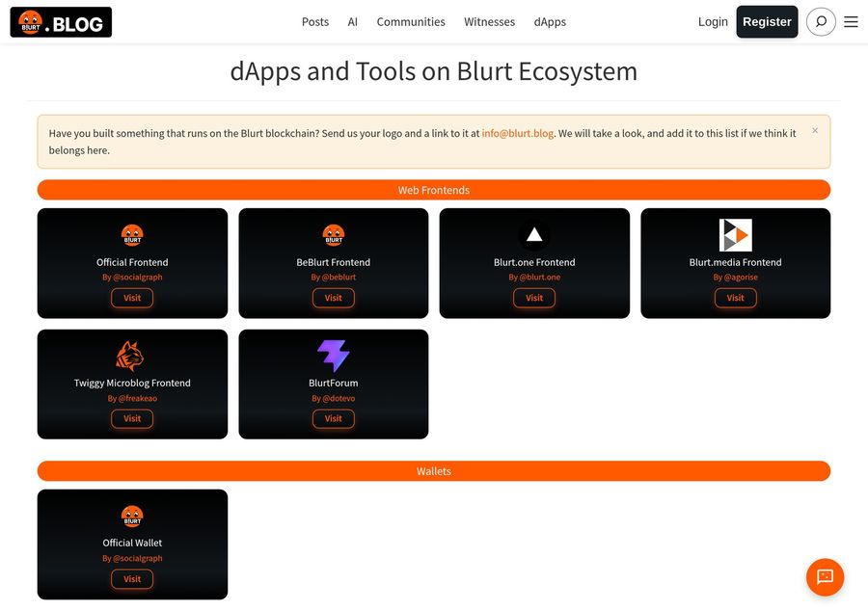Click the 'Twiggy Microblog Frontend' title text
The height and width of the screenshot is (610, 868).
pos(132,383)
